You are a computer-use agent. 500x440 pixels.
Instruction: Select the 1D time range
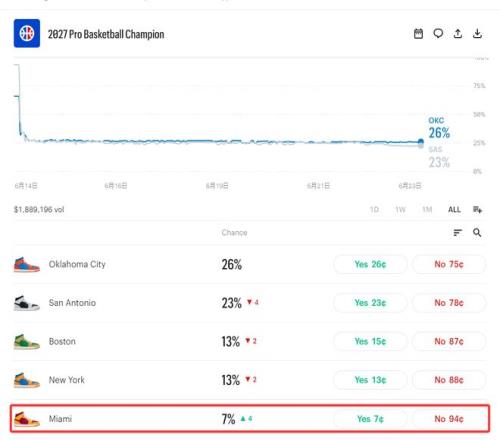pyautogui.click(x=374, y=209)
